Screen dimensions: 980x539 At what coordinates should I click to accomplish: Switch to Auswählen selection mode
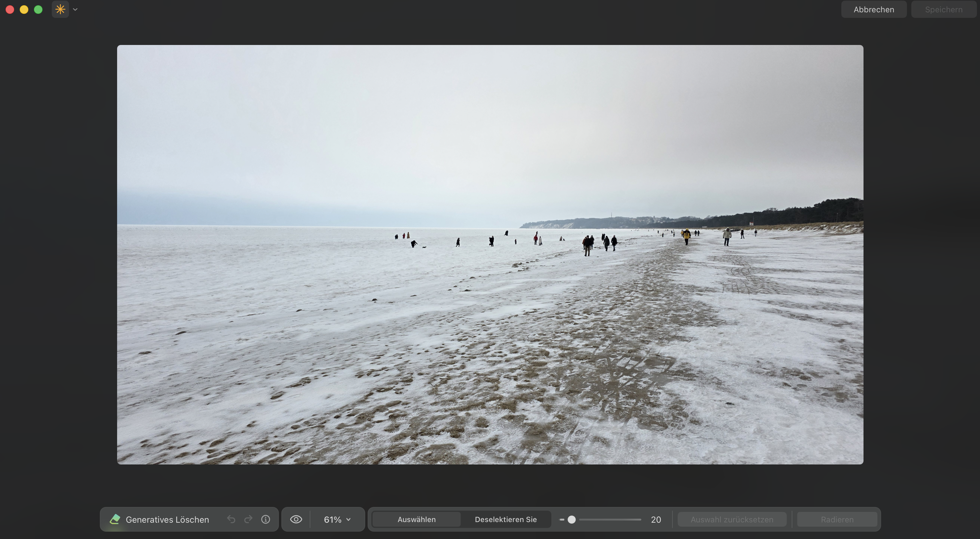coord(417,519)
